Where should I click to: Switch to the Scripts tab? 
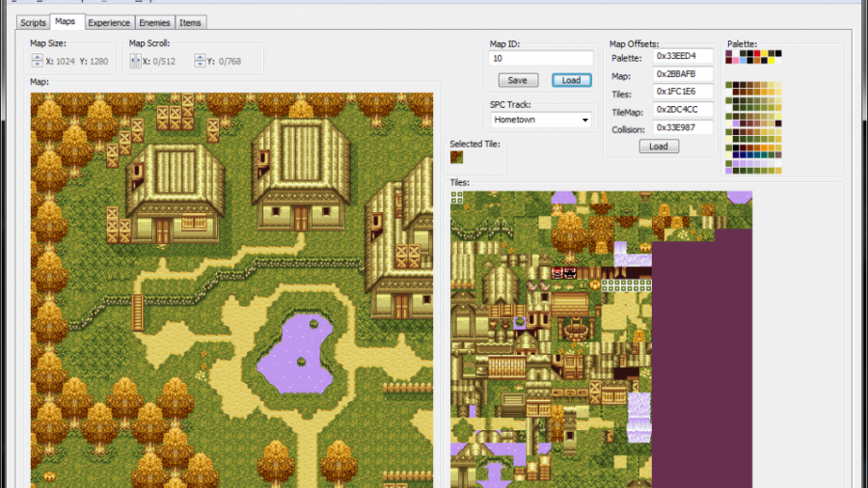tap(33, 22)
